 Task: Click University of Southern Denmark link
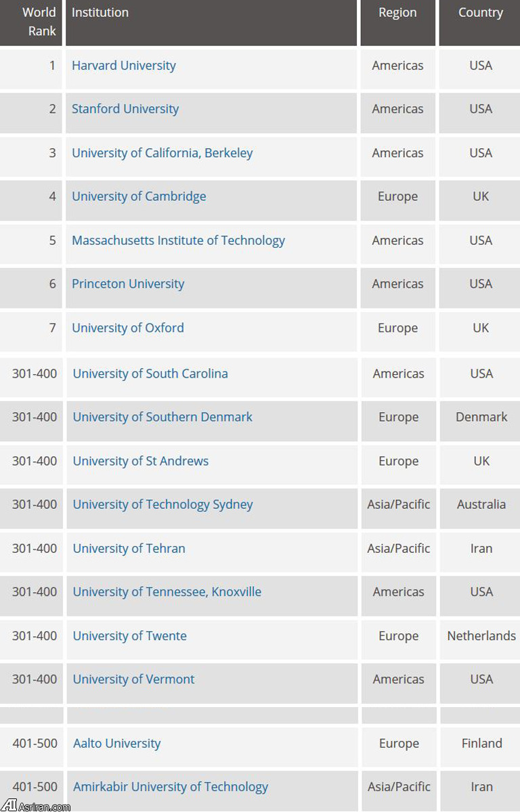(162, 417)
